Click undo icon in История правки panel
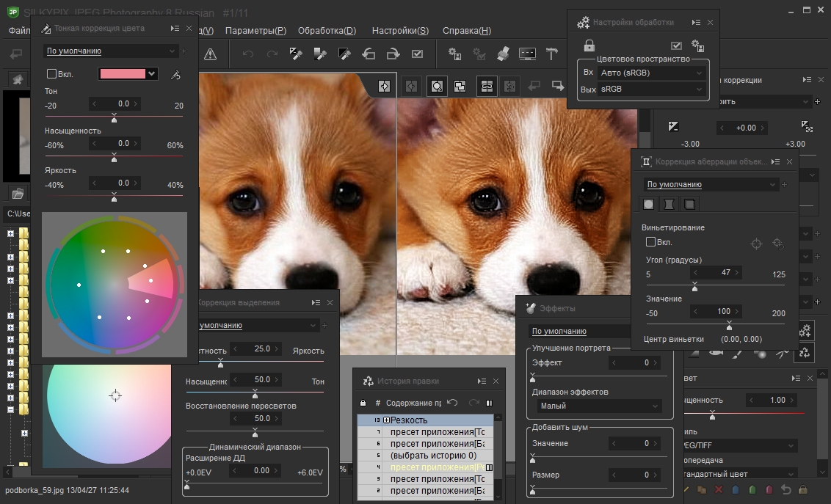Screen dimensions: 831x504 pyautogui.click(x=452, y=403)
